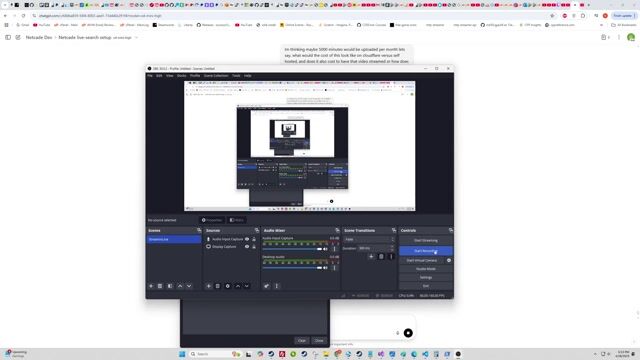Select the scene in Scenes list
640x360 pixels.
[173, 239]
